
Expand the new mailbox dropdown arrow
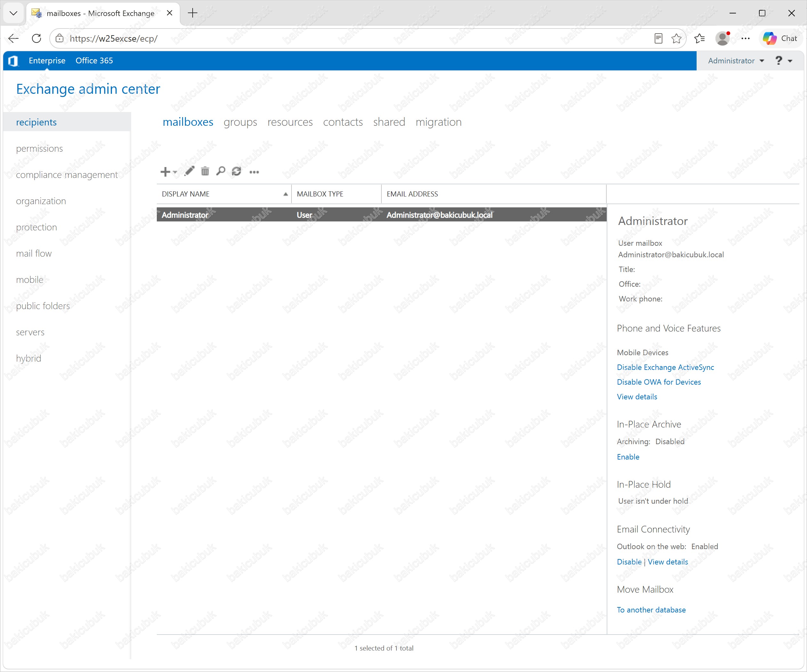click(175, 172)
